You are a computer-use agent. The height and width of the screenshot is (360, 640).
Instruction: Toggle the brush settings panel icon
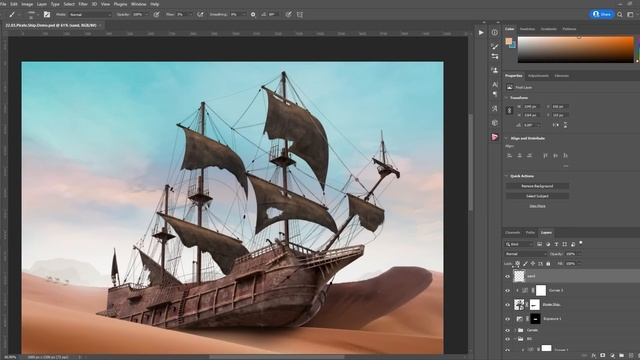pyautogui.click(x=47, y=14)
